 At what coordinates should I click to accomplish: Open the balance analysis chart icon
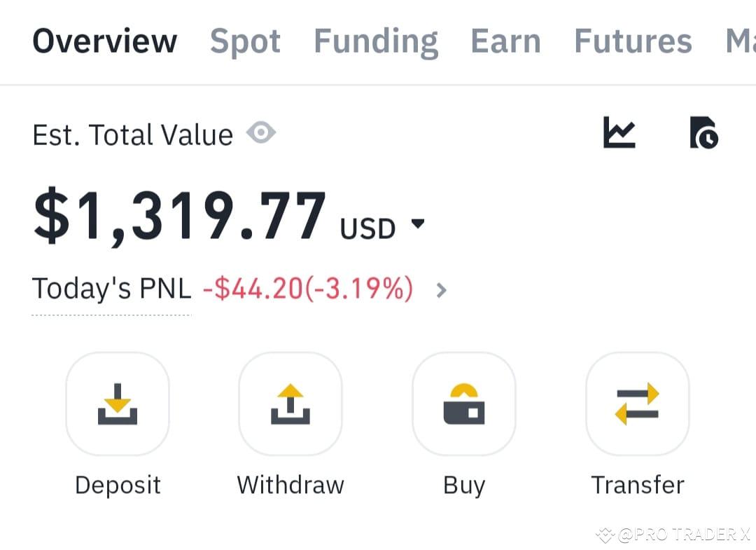coord(619,133)
